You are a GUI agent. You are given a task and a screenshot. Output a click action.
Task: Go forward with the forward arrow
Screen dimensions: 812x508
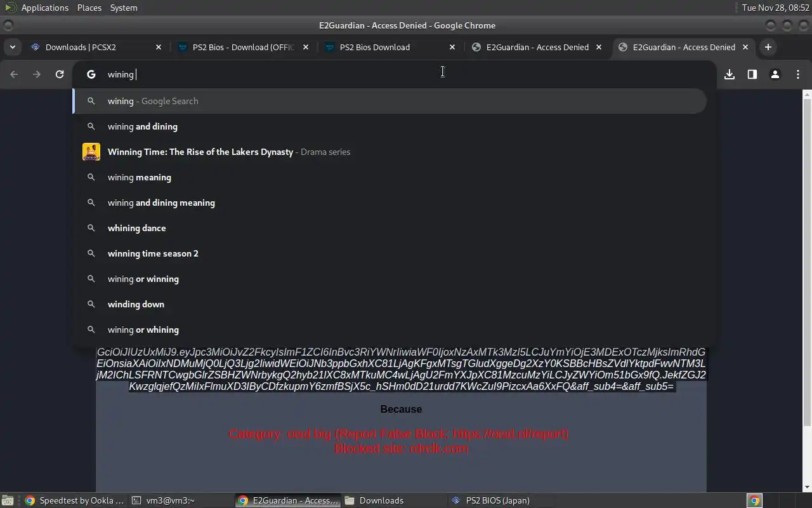(x=37, y=74)
